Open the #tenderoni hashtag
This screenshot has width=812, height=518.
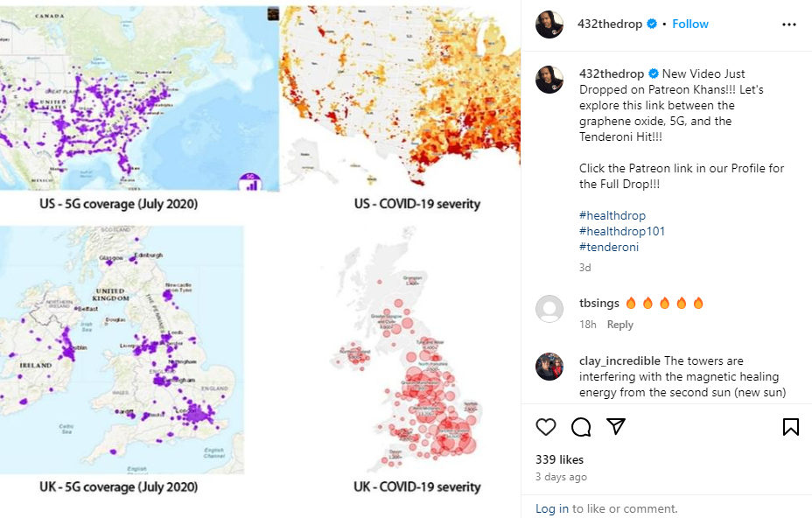608,247
